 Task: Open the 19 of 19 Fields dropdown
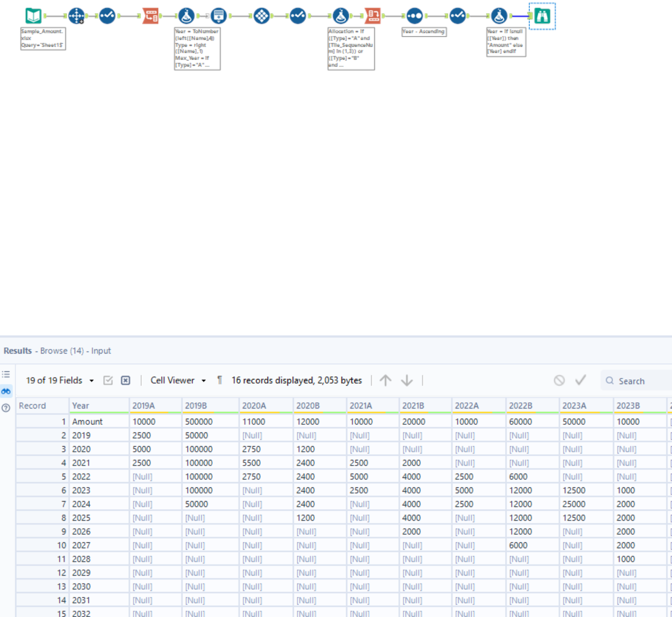point(91,380)
